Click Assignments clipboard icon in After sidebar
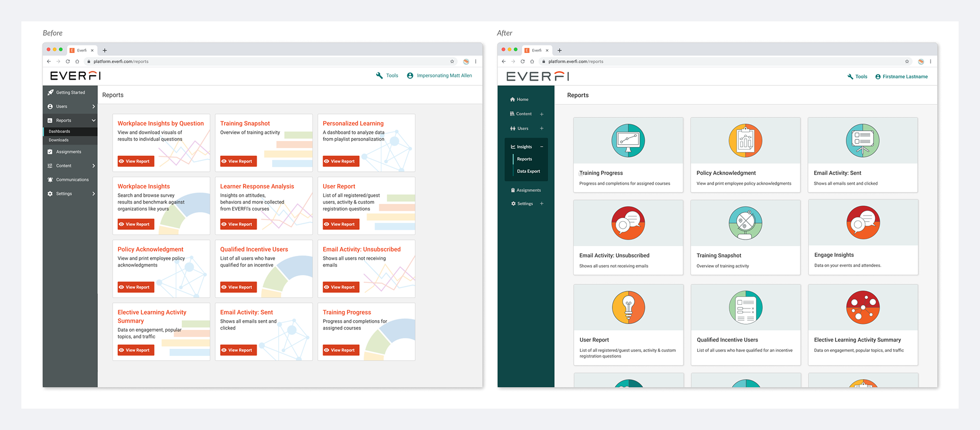The image size is (980, 430). 513,190
